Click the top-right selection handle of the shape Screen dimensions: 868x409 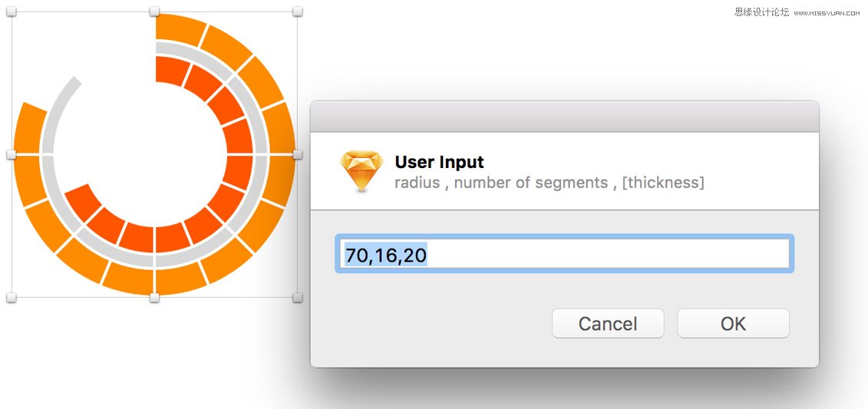coord(298,12)
